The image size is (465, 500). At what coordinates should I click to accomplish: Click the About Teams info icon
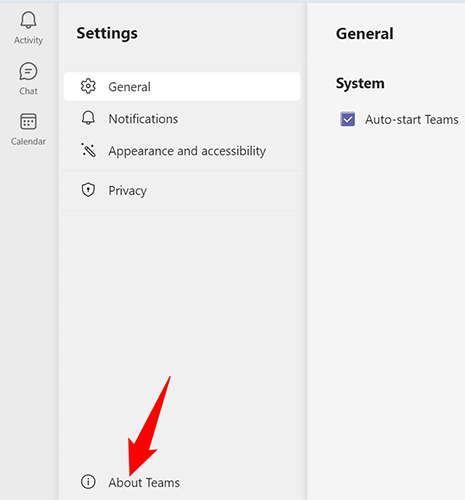(88, 482)
